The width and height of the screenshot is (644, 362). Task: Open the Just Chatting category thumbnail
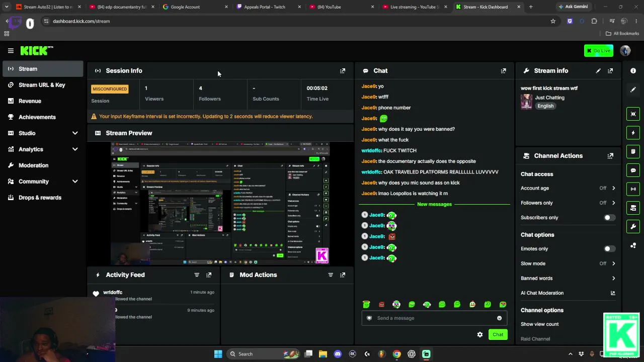[526, 102]
